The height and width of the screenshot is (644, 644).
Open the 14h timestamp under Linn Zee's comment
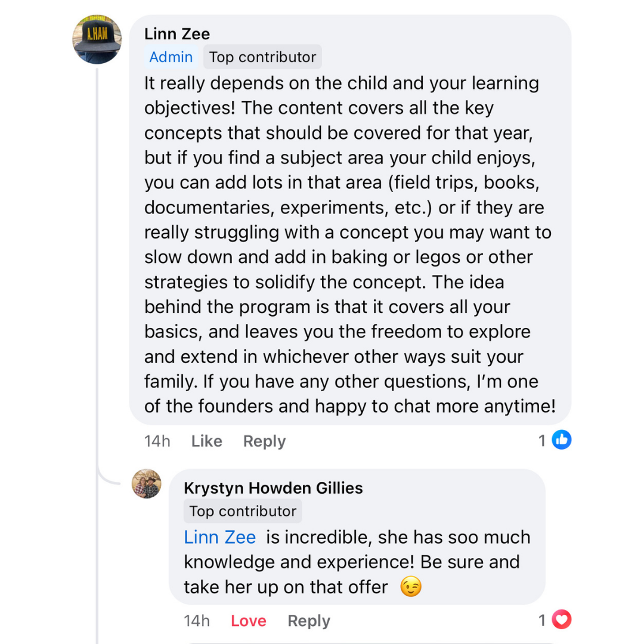157,441
